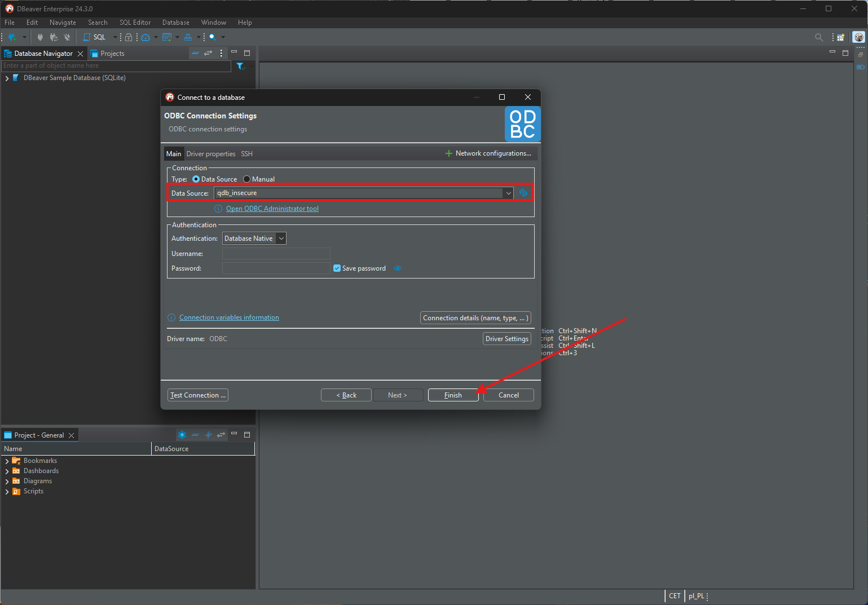Open the Authentication Database Native dropdown

click(281, 239)
